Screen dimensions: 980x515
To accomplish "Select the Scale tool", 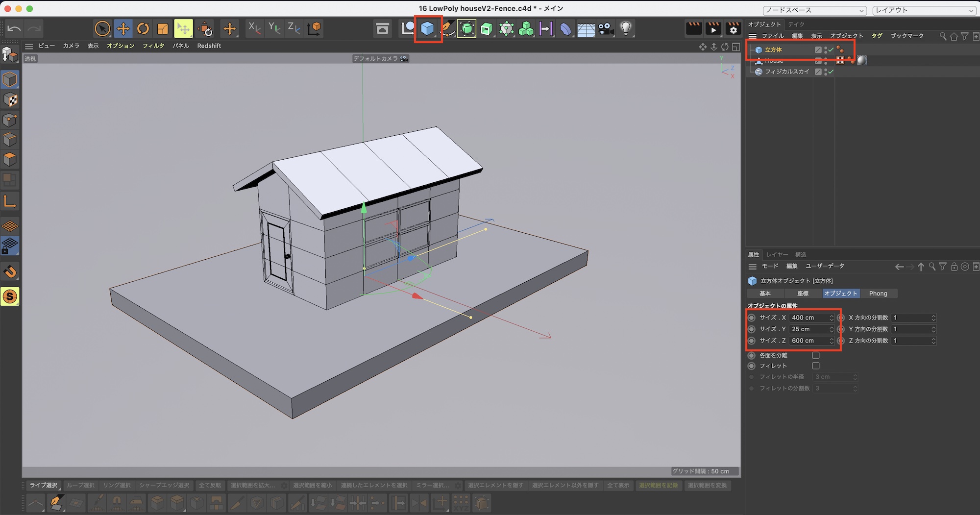I will coord(163,29).
